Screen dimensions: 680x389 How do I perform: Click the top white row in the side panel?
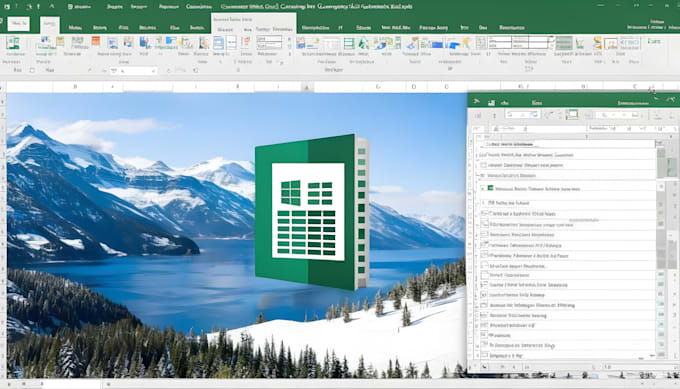(x=569, y=144)
